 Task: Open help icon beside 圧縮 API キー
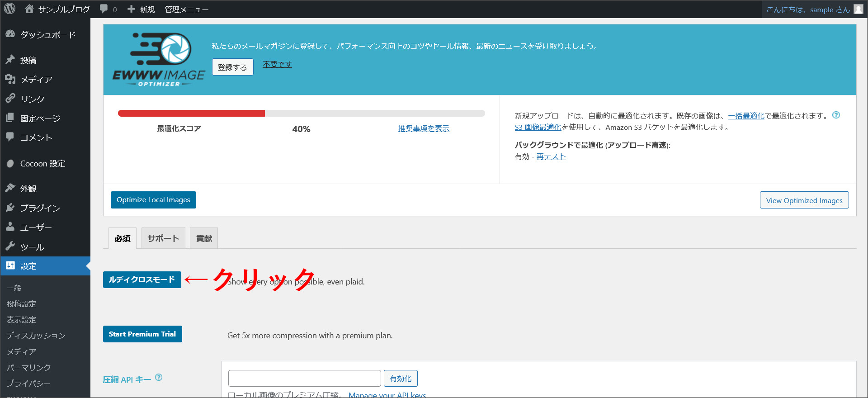159,377
